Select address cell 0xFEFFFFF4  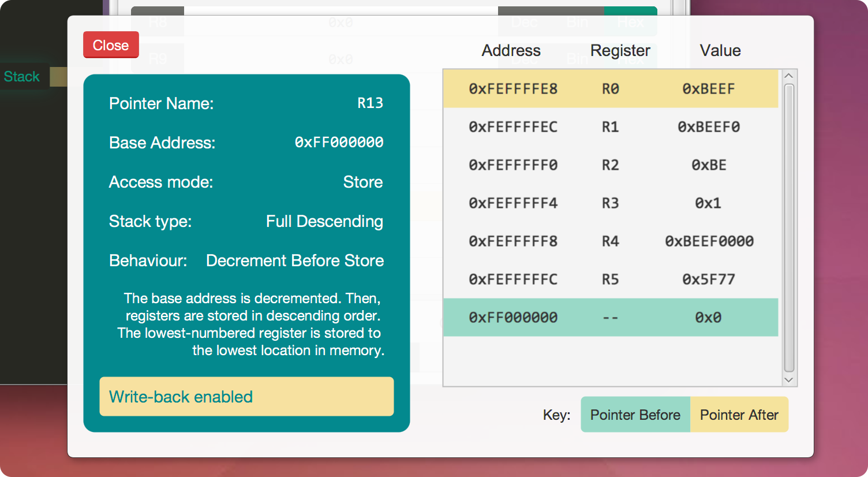(513, 203)
